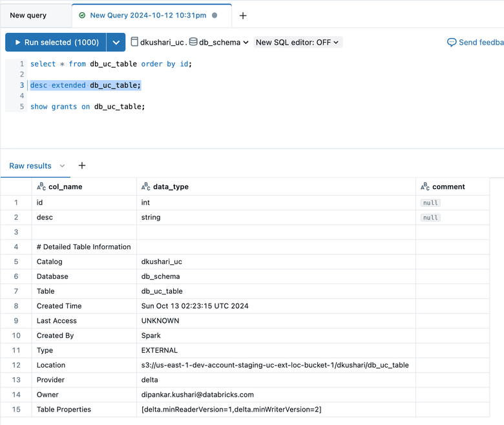Add a visualization with the results plus icon
504x425 pixels.
point(82,166)
